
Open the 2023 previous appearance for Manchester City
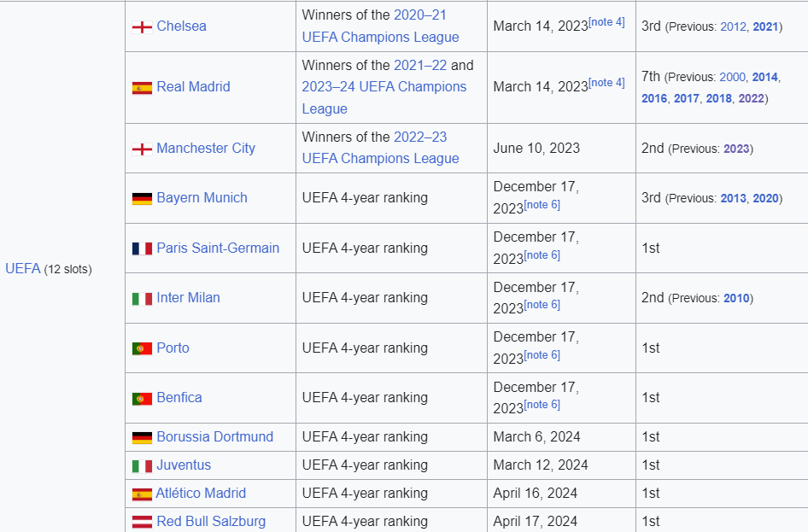[736, 149]
